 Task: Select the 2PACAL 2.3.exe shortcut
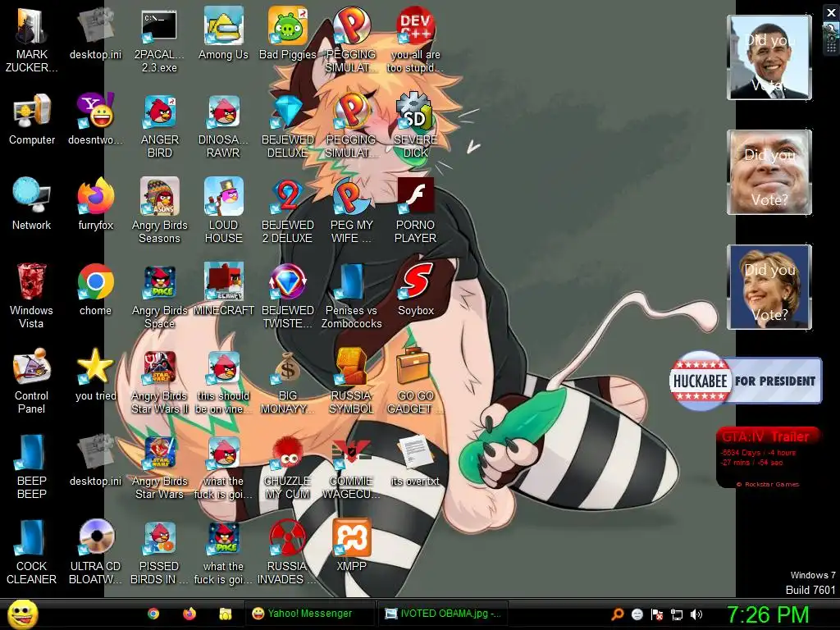pos(159,39)
